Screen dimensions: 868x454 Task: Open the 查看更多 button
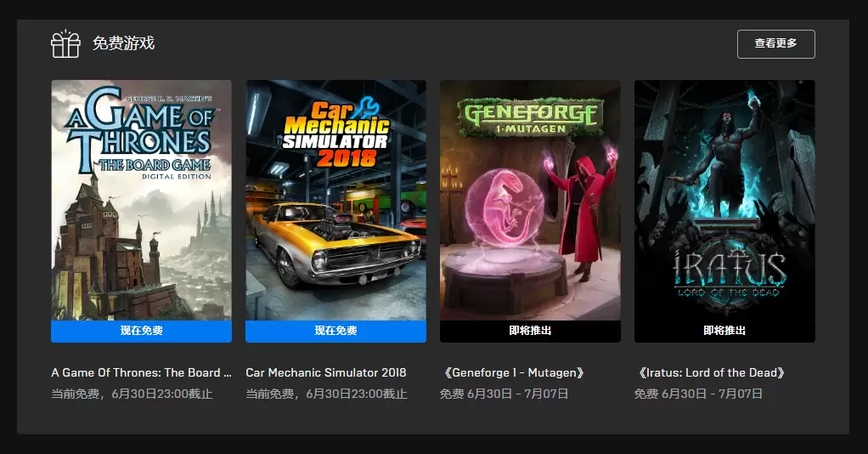point(775,44)
